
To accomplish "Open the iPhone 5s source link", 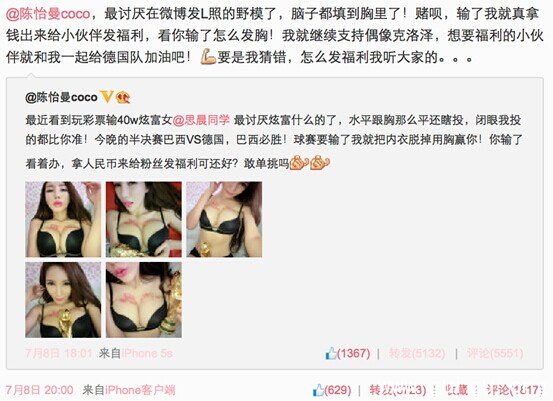I will [147, 353].
